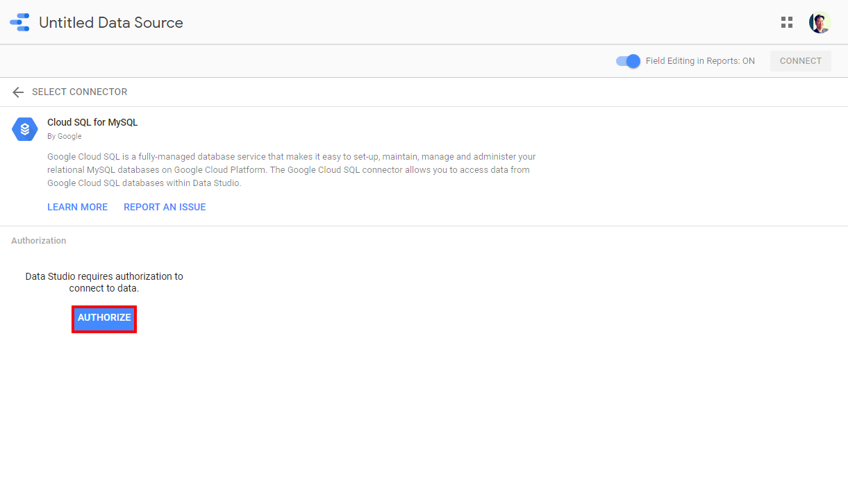848x504 pixels.
Task: Go back using the left arrow
Action: point(18,92)
